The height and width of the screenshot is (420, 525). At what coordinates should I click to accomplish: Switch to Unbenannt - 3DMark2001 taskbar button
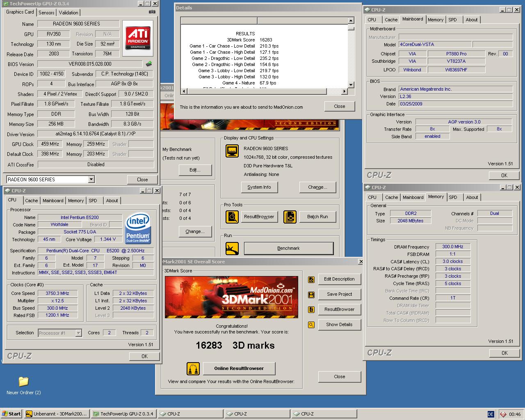[x=56, y=414]
